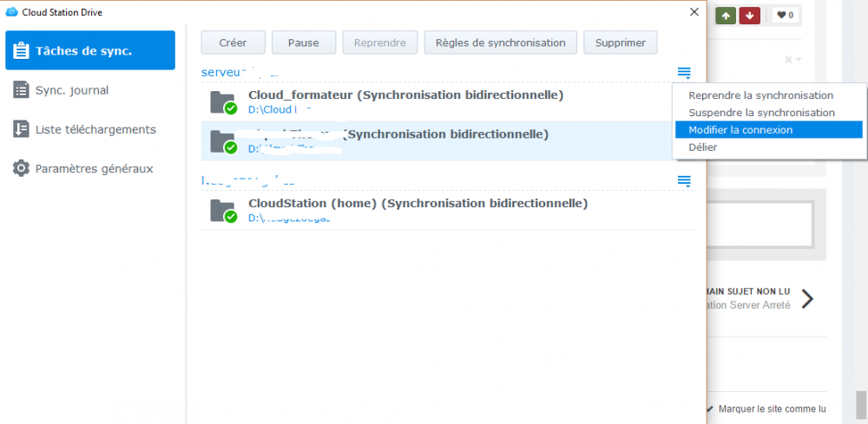Open Règles de synchronisation

(x=501, y=42)
